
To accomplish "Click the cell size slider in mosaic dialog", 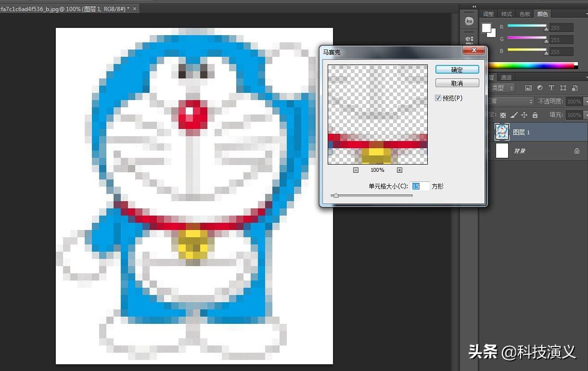I will coord(371,195).
